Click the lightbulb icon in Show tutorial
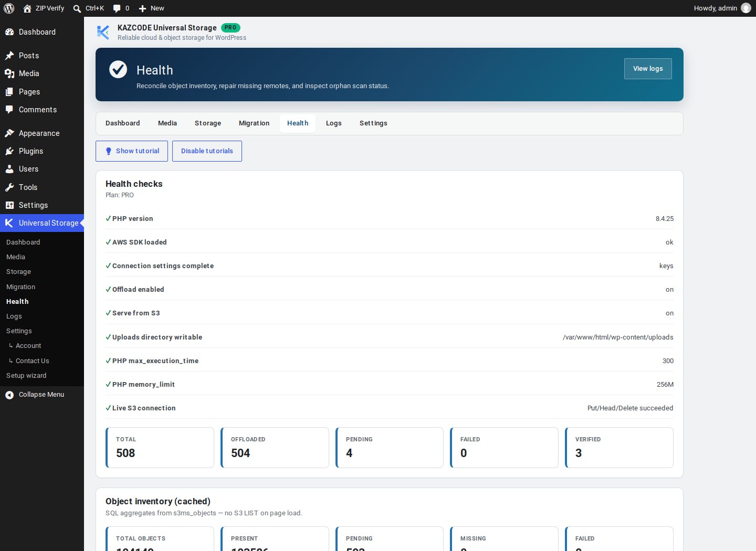The image size is (756, 551). (109, 151)
